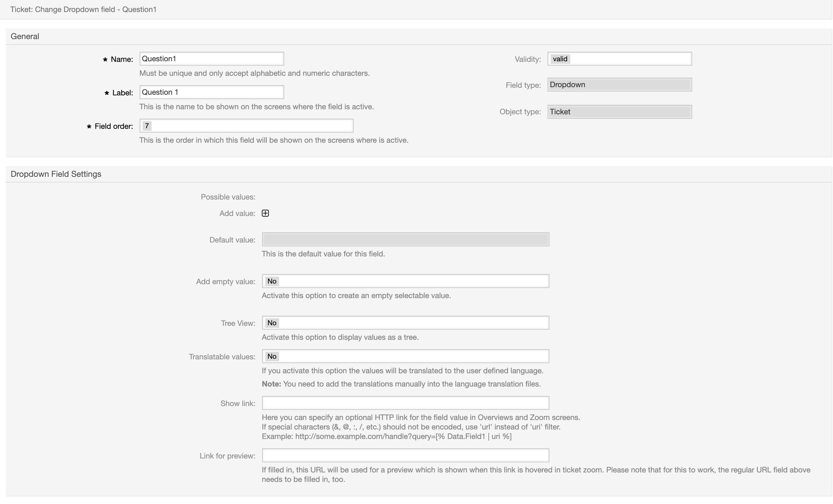
Task: Click into the Show link field
Action: click(x=405, y=403)
